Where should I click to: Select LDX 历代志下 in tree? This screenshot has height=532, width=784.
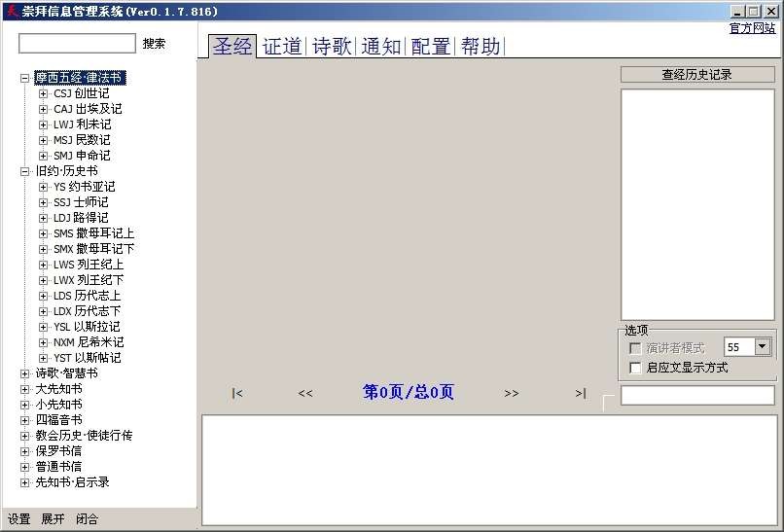tap(87, 311)
